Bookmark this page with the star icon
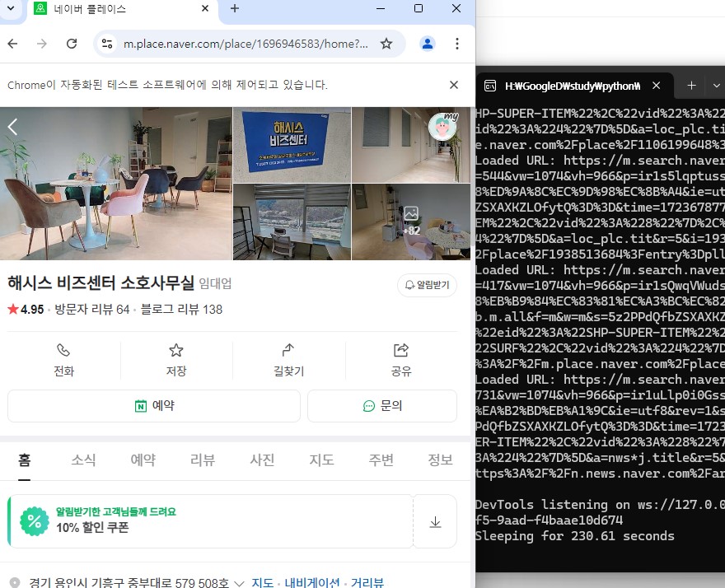 (x=386, y=44)
